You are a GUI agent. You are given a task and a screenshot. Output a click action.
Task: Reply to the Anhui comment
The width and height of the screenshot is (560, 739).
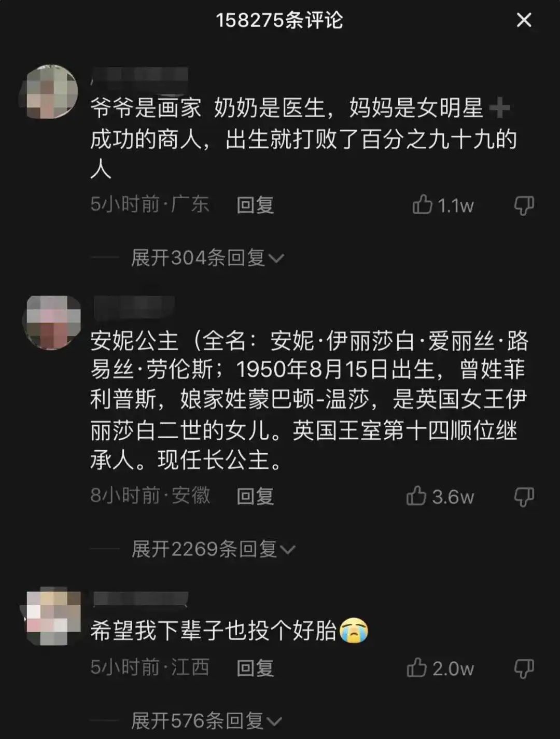[255, 496]
